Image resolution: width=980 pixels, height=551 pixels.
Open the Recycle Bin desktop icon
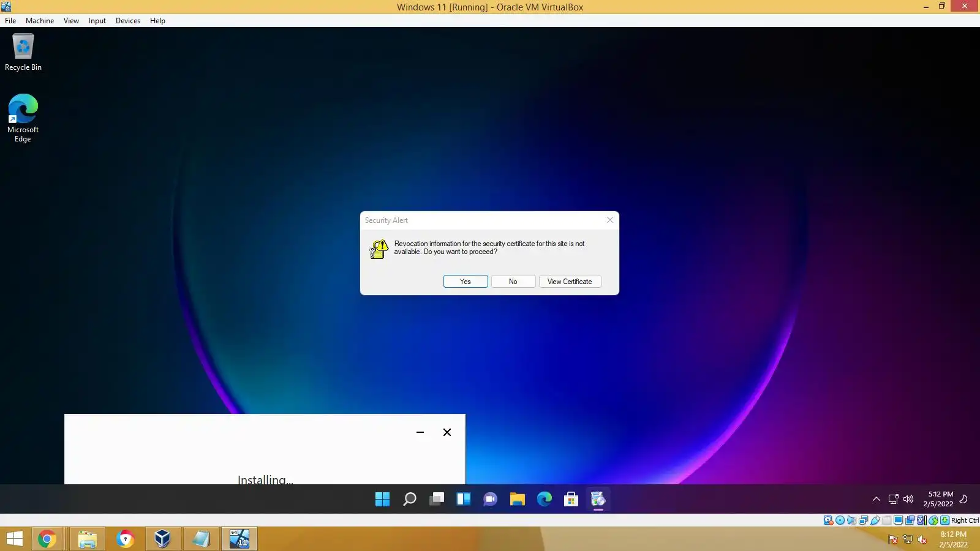coord(23,52)
